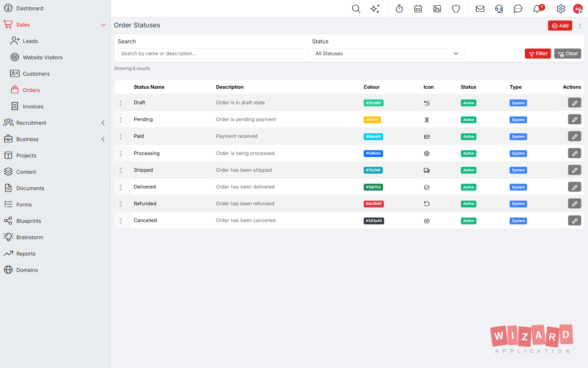The width and height of the screenshot is (588, 368).
Task: Click the System badge in Processing row
Action: pyautogui.click(x=518, y=153)
